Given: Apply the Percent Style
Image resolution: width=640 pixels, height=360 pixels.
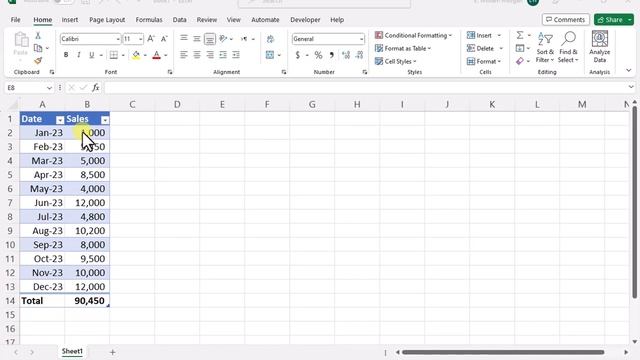Looking at the screenshot, I should [318, 55].
